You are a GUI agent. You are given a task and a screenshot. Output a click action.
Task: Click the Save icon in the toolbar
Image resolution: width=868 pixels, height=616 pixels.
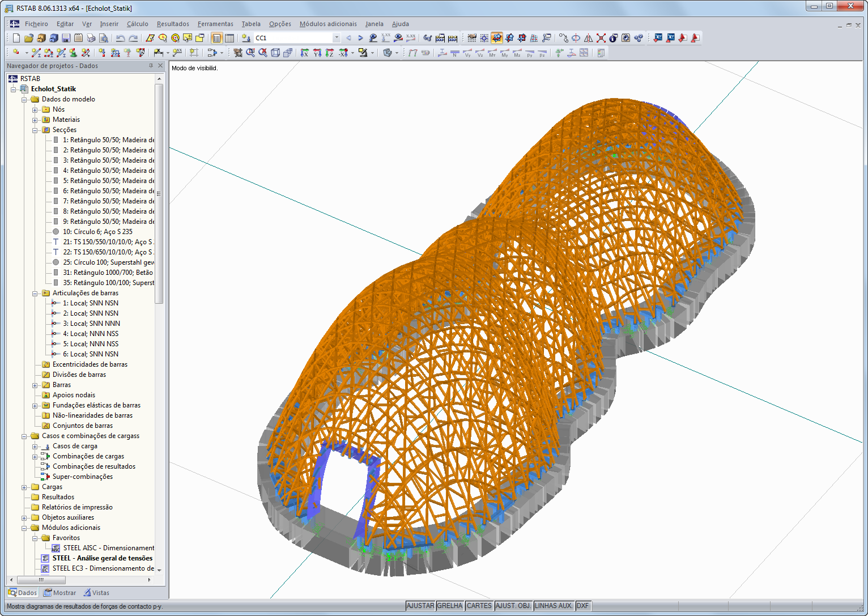coord(66,38)
